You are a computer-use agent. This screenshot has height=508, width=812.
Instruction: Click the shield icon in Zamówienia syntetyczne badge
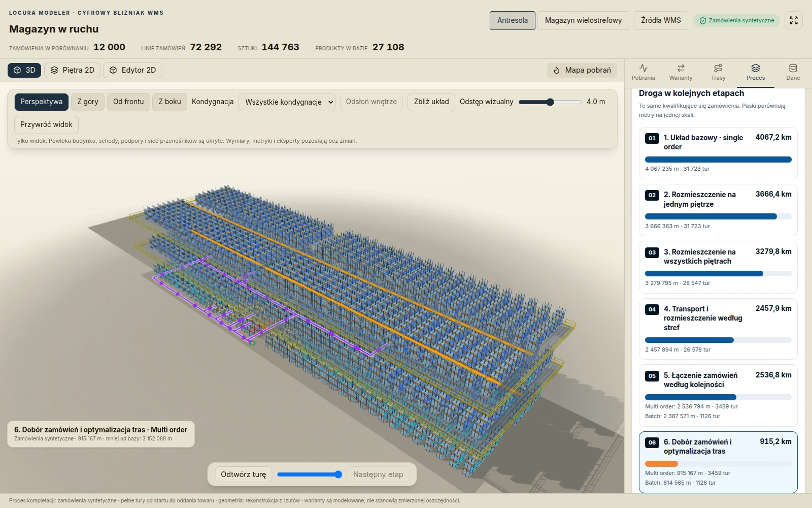click(x=703, y=21)
